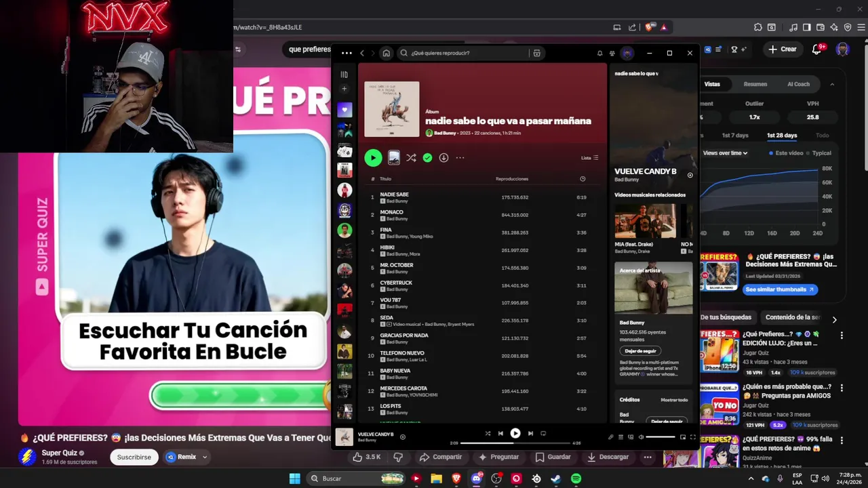The width and height of the screenshot is (868, 488).
Task: Open Spotify three-dot main menu
Action: point(347,53)
